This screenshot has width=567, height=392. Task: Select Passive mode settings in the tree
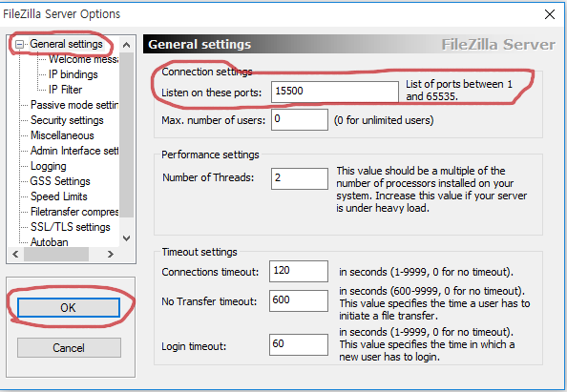click(74, 105)
